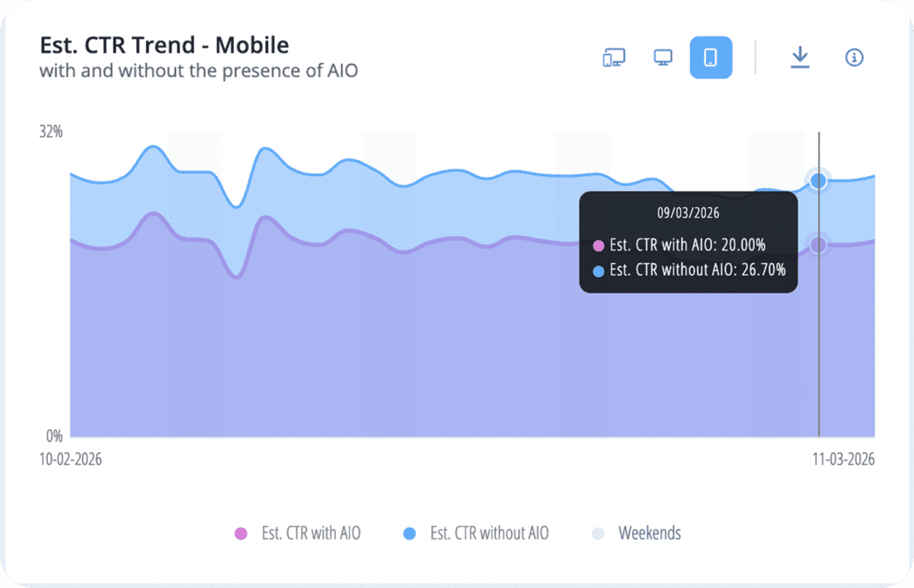Switch to the desktop device icon
Viewport: 914px width, 588px height.
pyautogui.click(x=662, y=57)
